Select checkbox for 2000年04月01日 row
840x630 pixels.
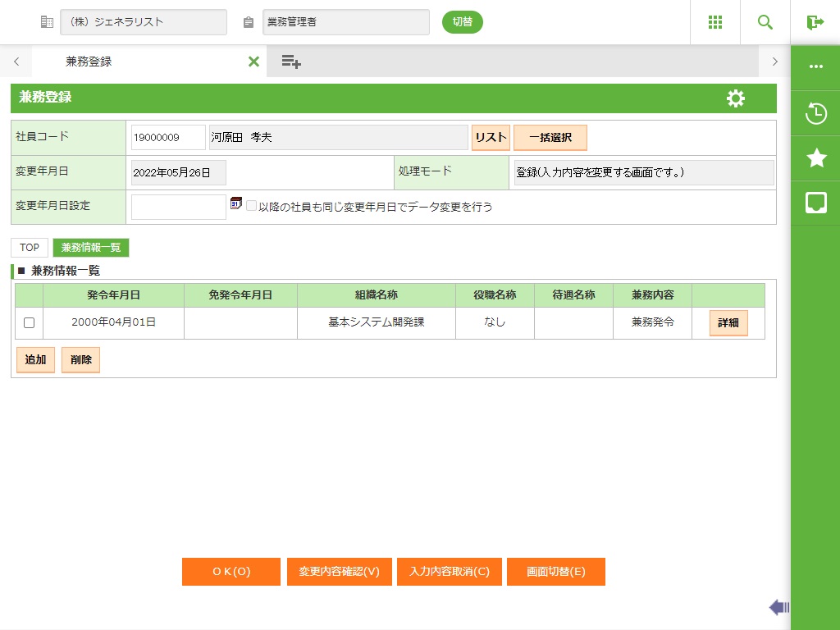(x=29, y=323)
